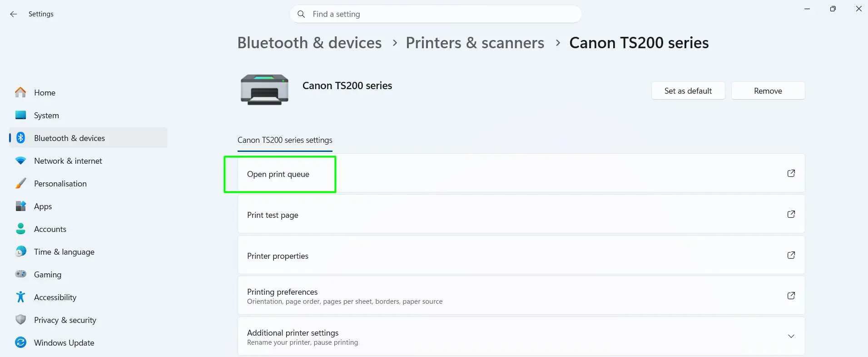Click the Windows Update refresh icon
The width and height of the screenshot is (868, 357).
[20, 342]
